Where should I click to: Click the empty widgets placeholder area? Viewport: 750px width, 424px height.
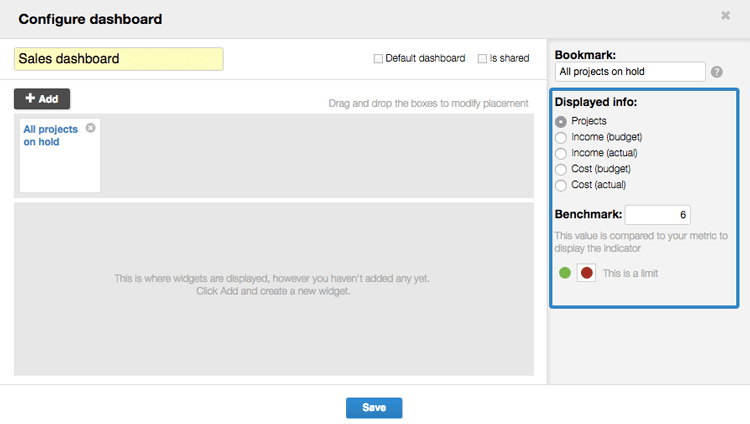tap(274, 289)
